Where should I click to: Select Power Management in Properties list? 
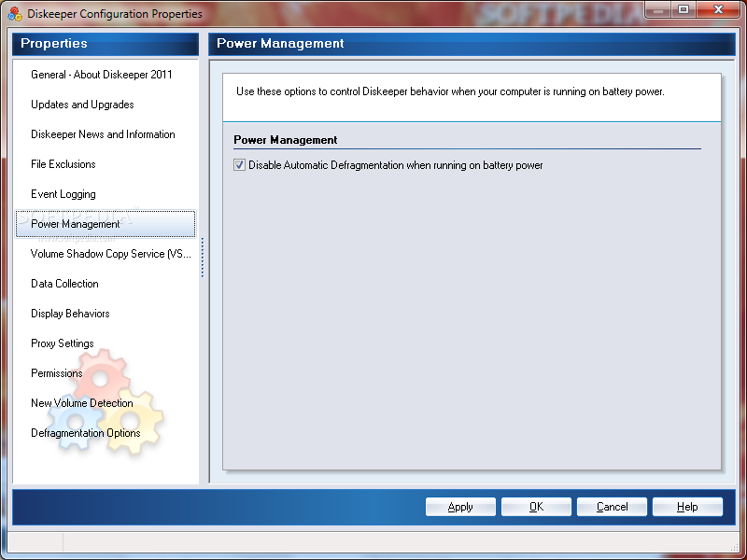(106, 224)
